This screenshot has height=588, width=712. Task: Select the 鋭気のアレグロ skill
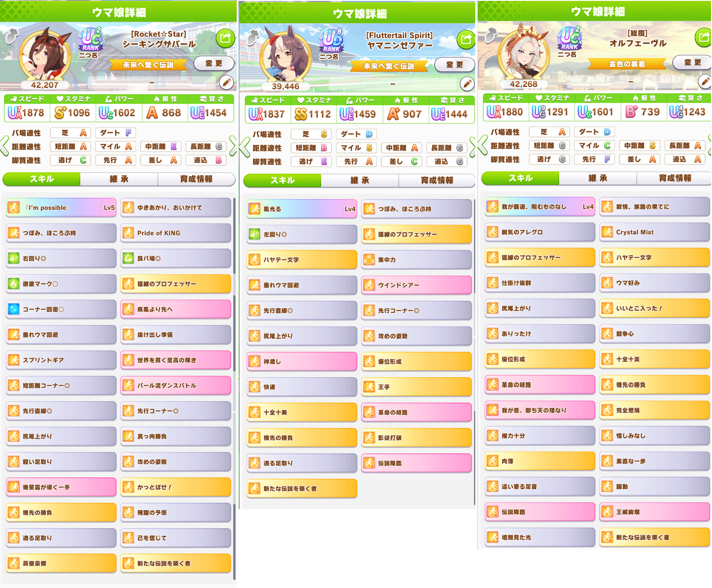point(540,232)
